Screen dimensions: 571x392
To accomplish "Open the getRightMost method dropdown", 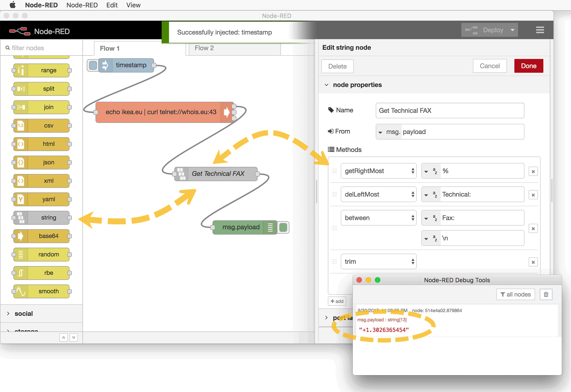I will click(378, 171).
